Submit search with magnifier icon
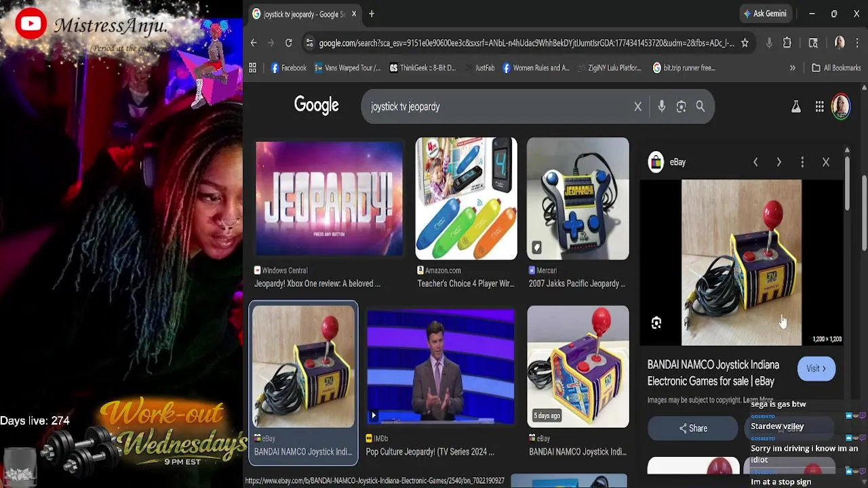This screenshot has height=488, width=868. (x=700, y=106)
